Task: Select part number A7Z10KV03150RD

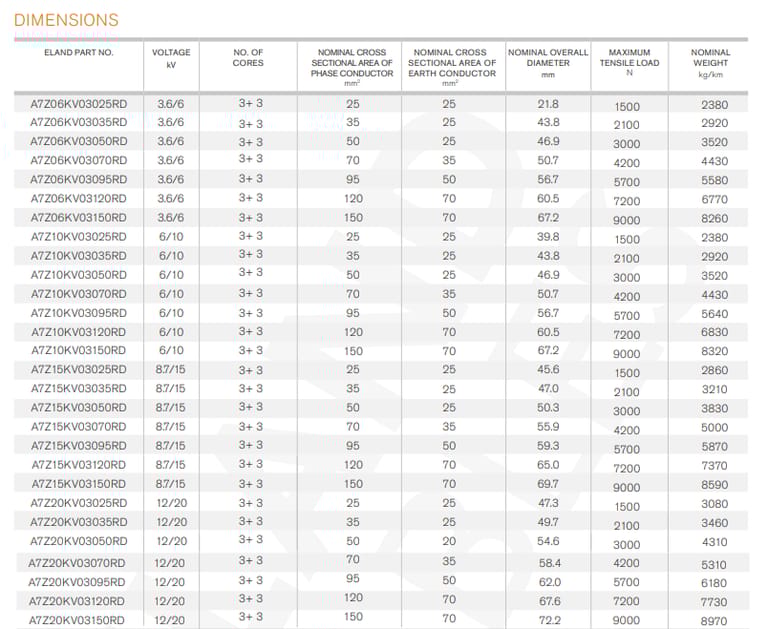Action: click(79, 350)
